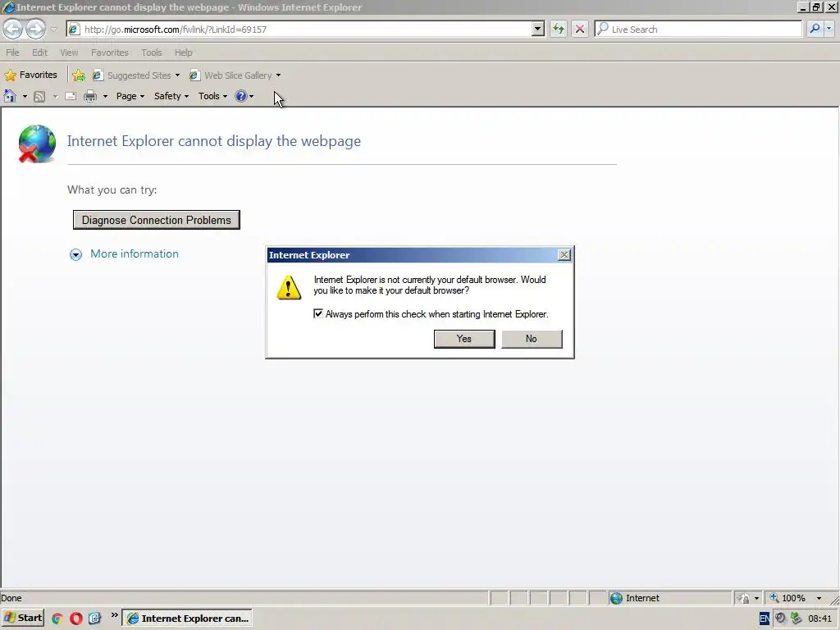Click the Protected Mode lock icon in status bar
The image size is (840, 630).
pyautogui.click(x=743, y=598)
